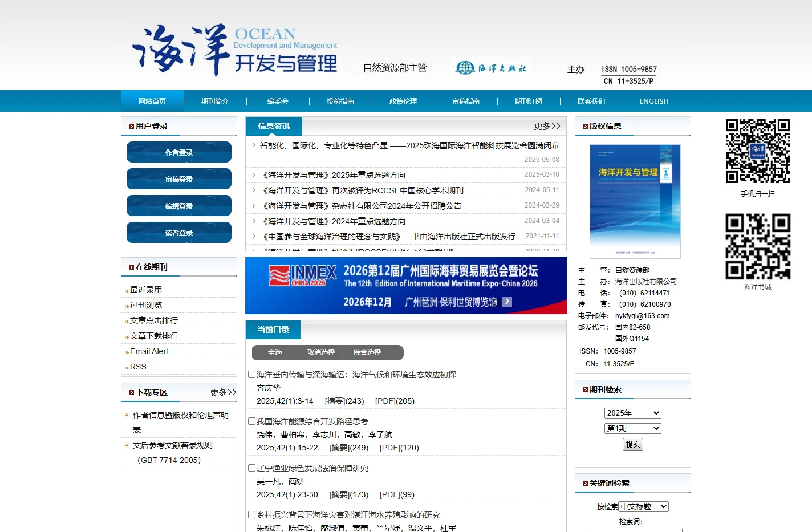812x532 pixels.
Task: Click the 手机扫一扫 QR code
Action: (x=757, y=151)
